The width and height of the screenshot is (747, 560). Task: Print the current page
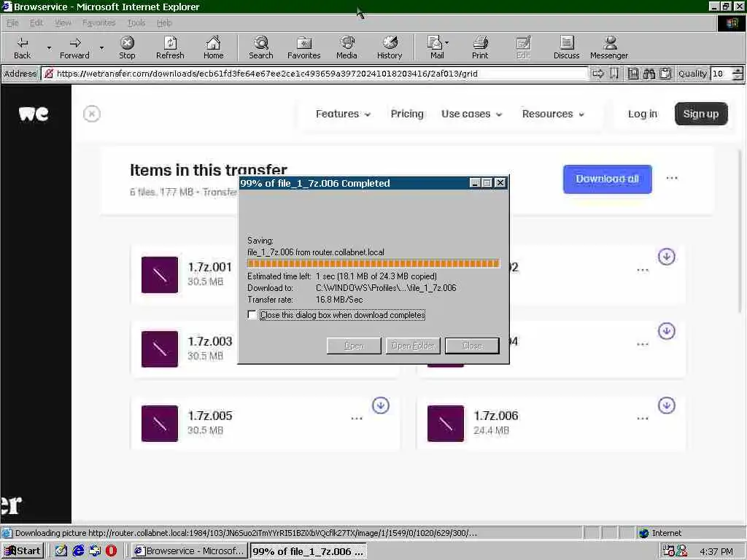point(480,47)
